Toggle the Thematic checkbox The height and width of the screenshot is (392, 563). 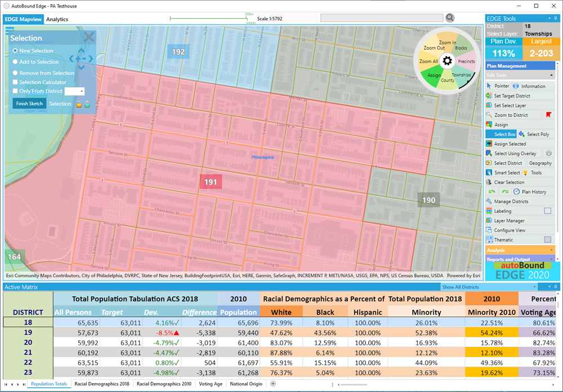[x=548, y=240]
